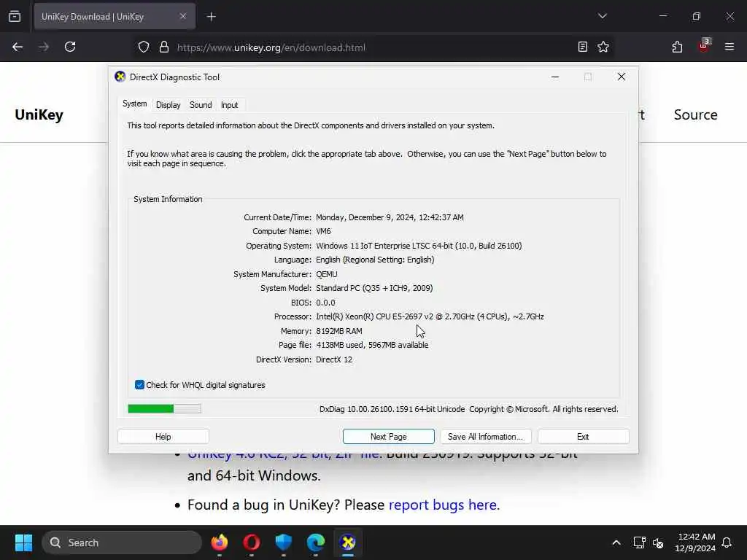The height and width of the screenshot is (560, 747).
Task: Open Firefox View in the tab bar
Action: click(x=15, y=17)
